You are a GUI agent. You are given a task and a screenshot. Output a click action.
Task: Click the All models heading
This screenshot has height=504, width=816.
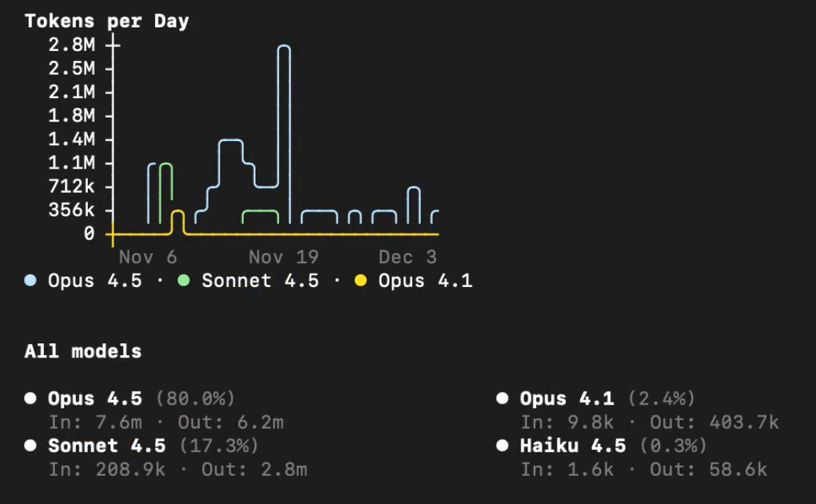[x=83, y=351]
